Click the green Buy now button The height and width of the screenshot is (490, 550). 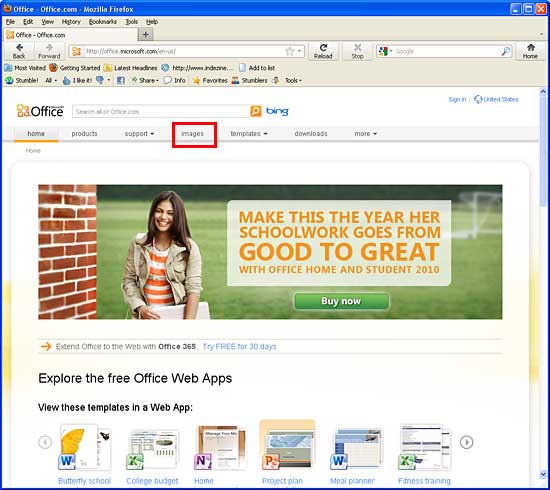[x=341, y=301]
